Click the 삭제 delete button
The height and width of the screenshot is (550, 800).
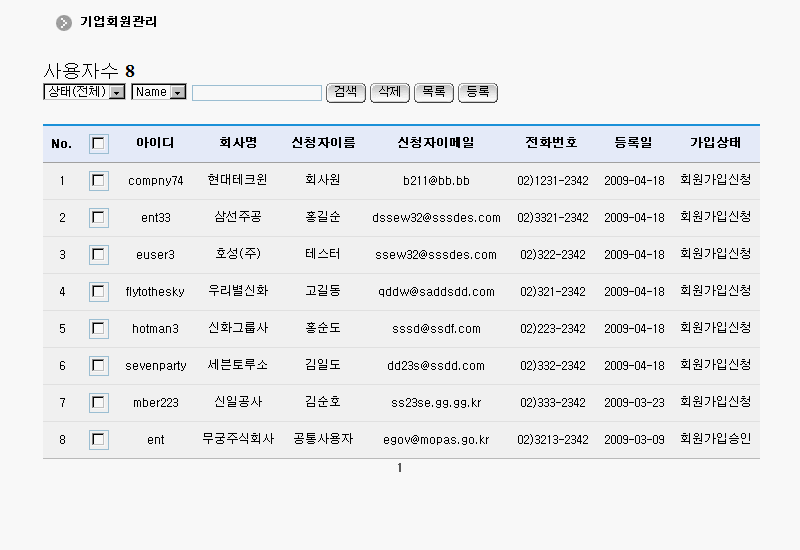point(389,92)
